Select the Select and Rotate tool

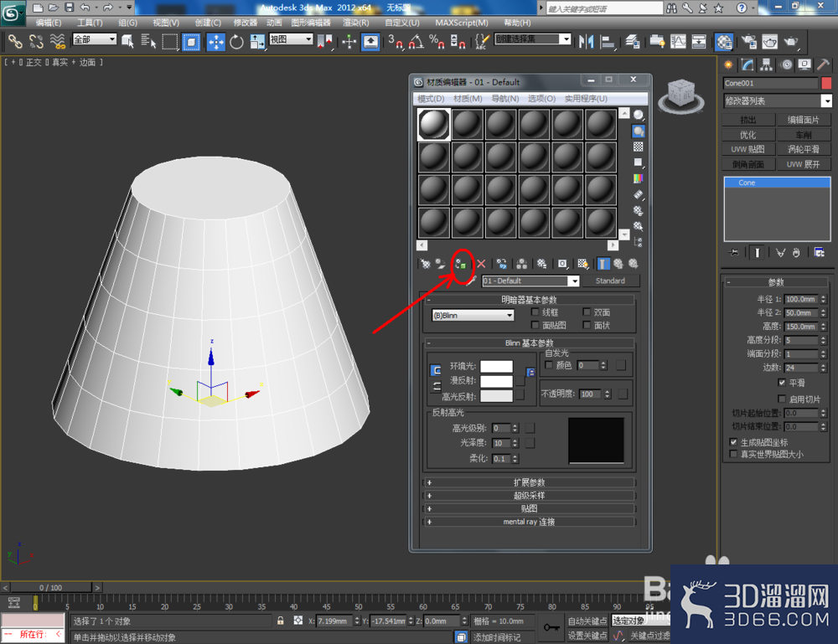236,42
